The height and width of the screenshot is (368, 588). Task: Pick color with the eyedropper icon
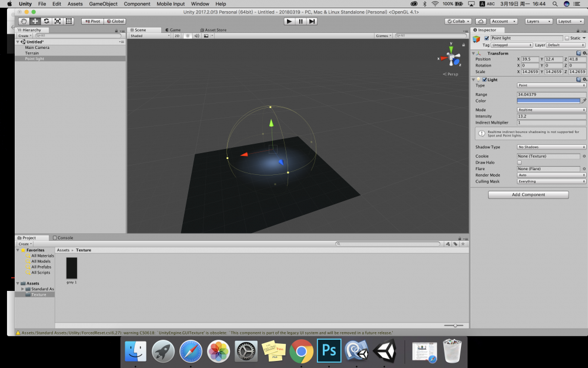coord(584,101)
